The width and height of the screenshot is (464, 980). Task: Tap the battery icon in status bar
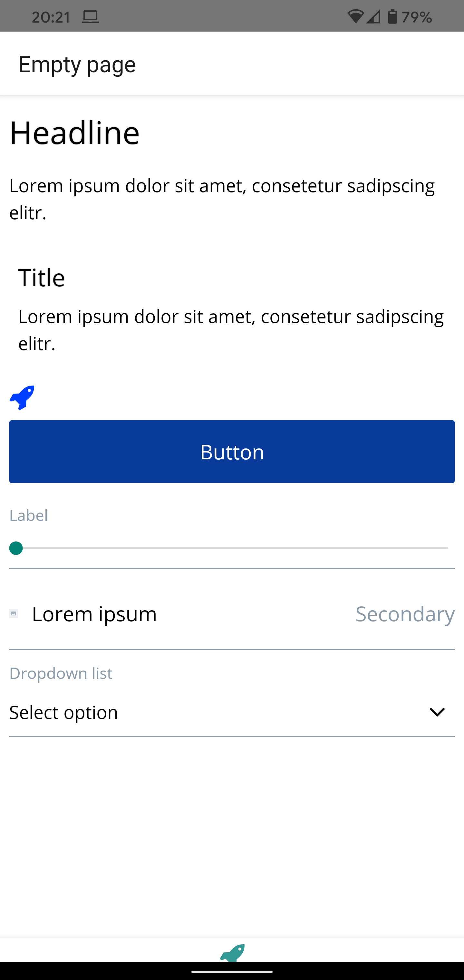pyautogui.click(x=392, y=17)
